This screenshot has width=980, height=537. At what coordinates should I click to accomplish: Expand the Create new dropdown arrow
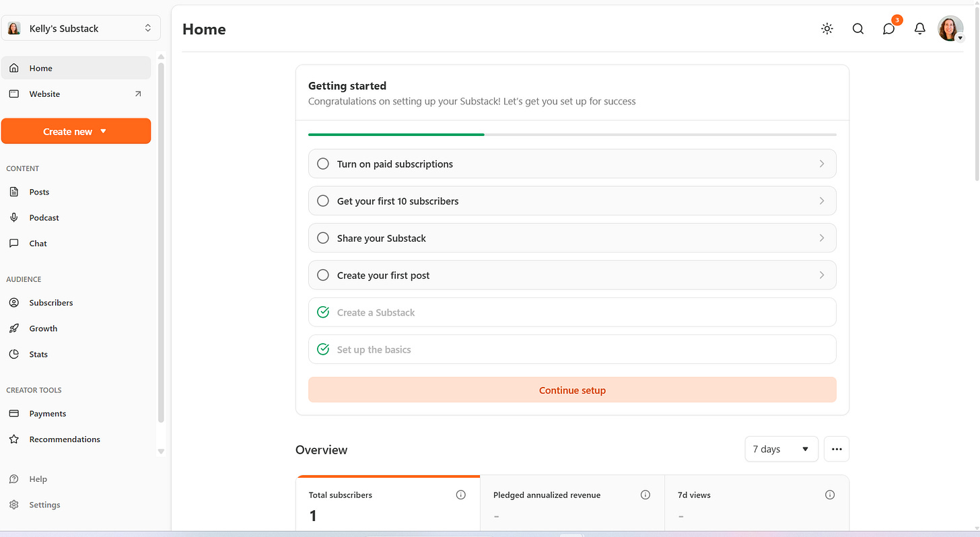[x=104, y=131]
